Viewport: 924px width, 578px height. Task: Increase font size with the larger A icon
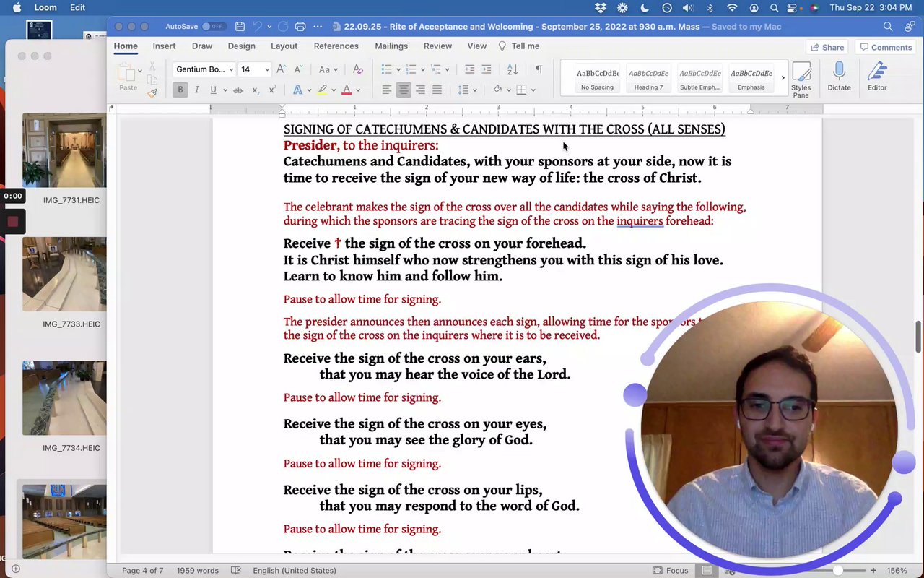click(x=282, y=69)
